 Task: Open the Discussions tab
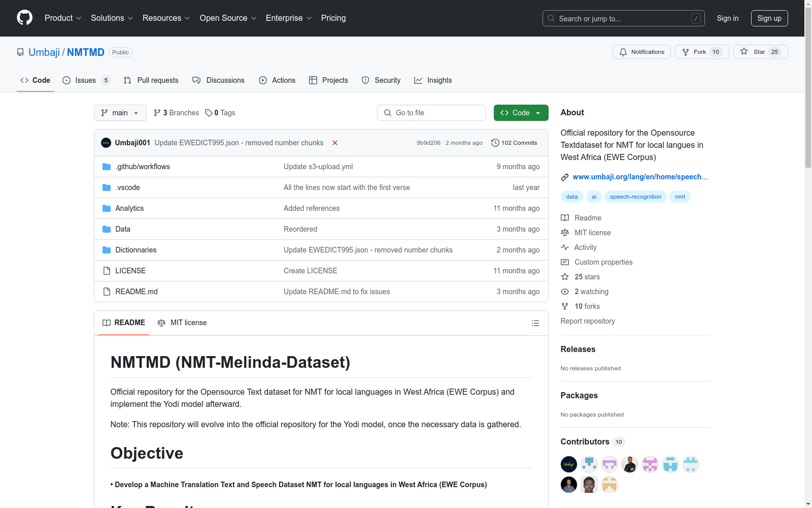219,80
